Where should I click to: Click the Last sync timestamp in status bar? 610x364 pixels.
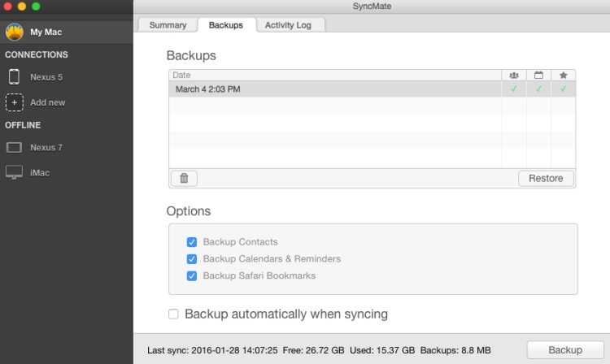[212, 350]
